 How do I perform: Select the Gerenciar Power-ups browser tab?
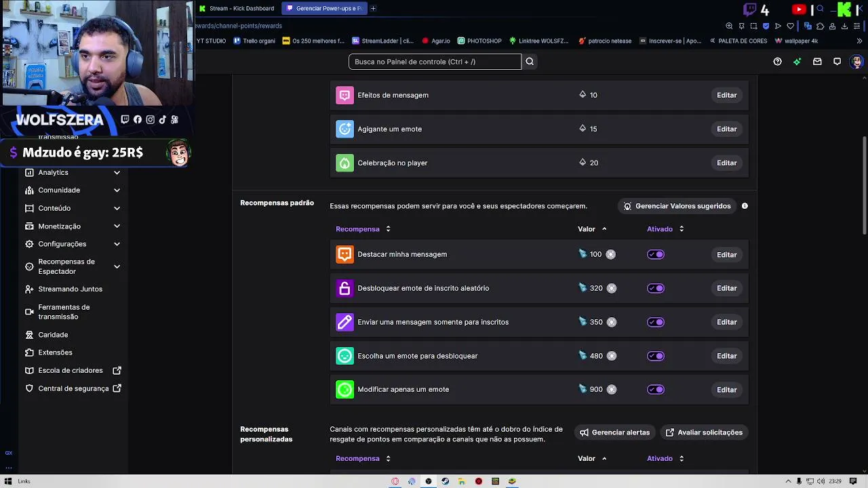tap(324, 8)
